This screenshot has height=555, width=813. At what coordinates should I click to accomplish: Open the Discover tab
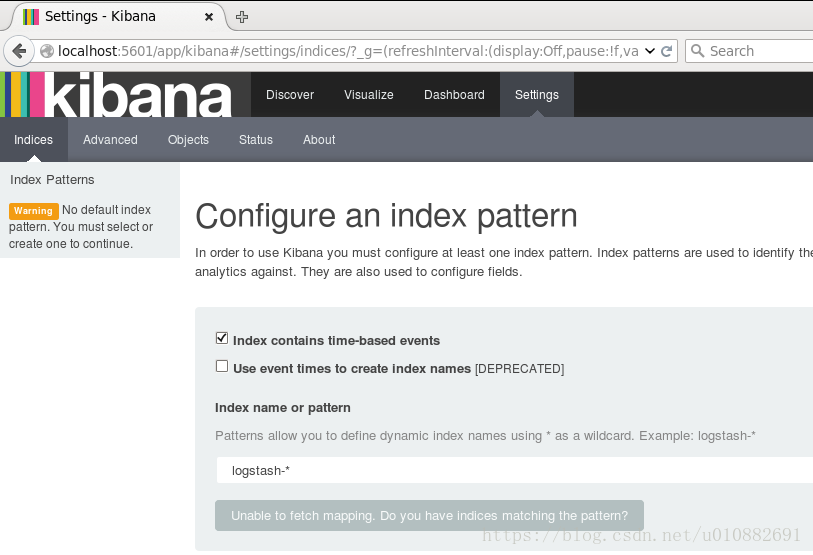(x=290, y=94)
